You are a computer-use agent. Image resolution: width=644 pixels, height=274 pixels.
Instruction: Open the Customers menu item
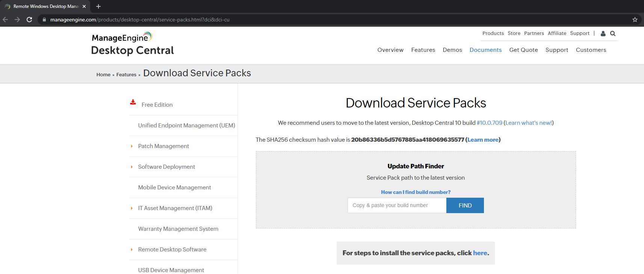[x=591, y=50]
